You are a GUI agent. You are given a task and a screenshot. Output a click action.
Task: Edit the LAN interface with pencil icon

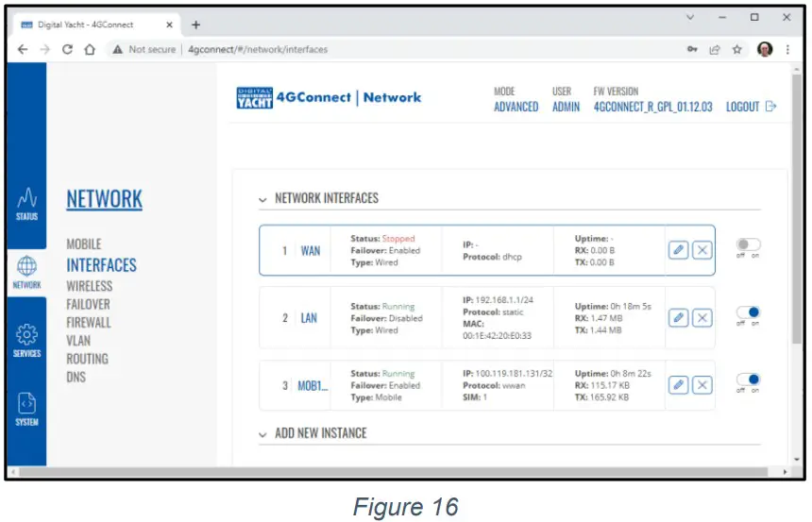point(678,317)
